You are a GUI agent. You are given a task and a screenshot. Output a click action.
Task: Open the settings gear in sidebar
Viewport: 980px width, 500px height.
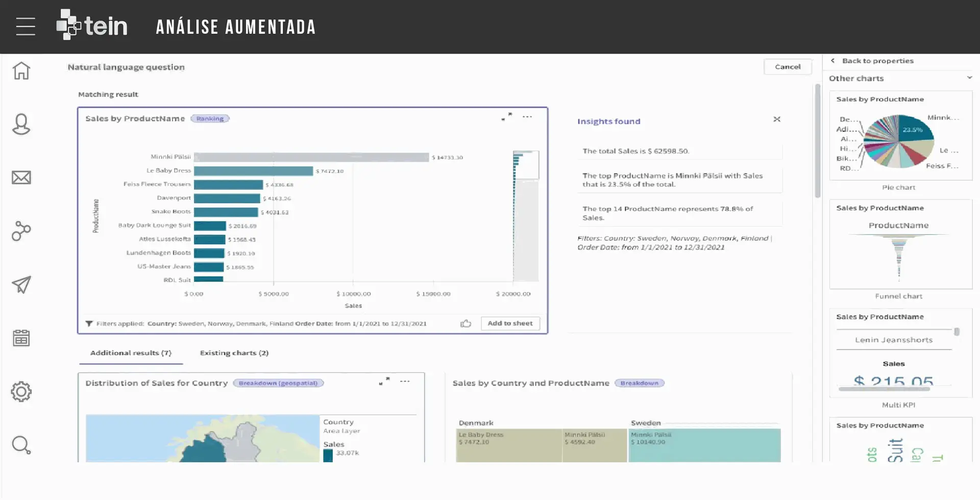21,392
